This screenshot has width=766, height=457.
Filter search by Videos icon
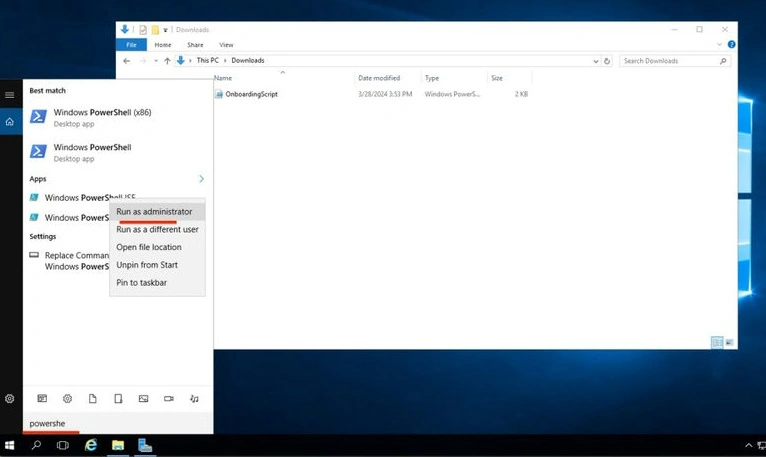point(169,399)
